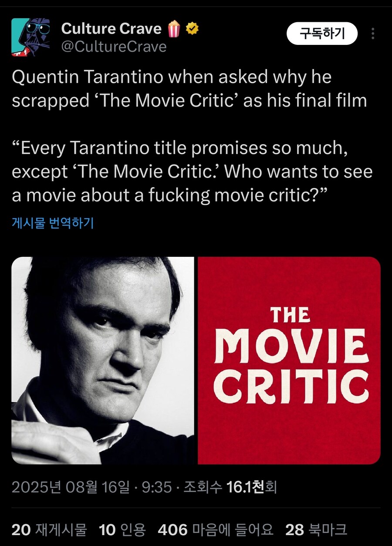Click the quoted "Every Tarantino title" paragraph
The height and width of the screenshot is (546, 392).
[x=192, y=172]
